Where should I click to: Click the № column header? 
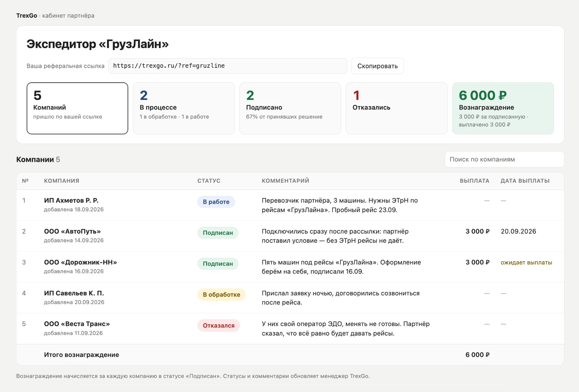[x=25, y=181]
